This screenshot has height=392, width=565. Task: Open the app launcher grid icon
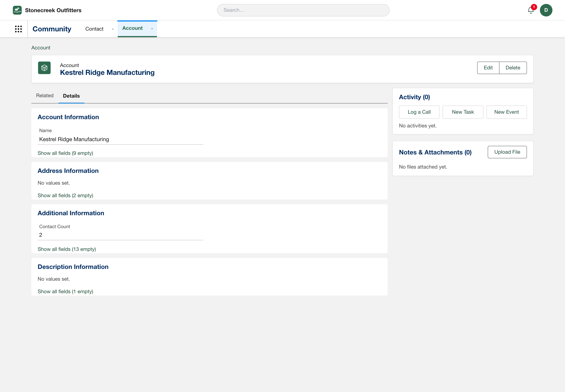point(18,29)
